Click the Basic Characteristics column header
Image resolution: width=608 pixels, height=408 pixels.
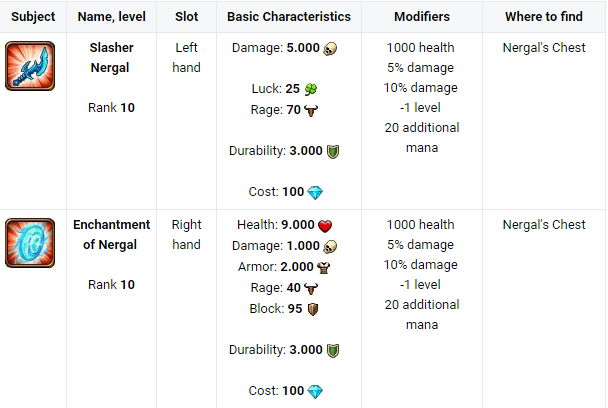289,17
